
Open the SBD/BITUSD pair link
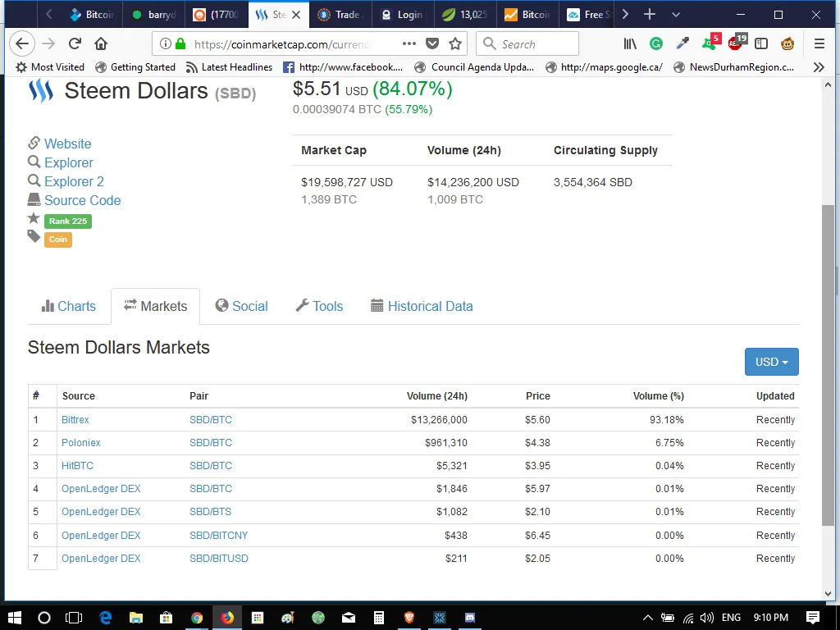[218, 558]
